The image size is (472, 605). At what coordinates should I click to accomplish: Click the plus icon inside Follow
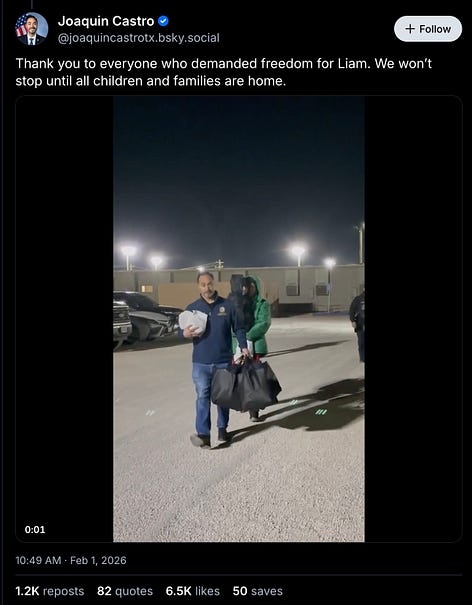coord(410,29)
